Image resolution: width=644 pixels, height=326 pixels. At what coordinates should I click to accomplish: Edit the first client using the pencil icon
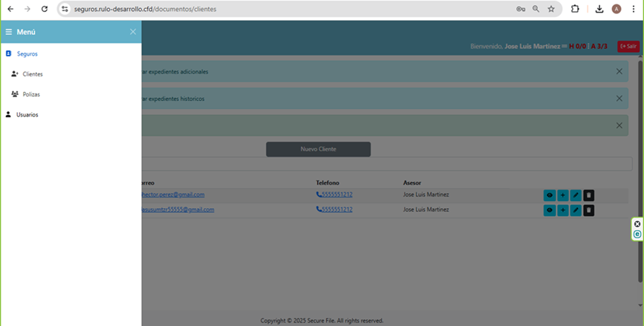pyautogui.click(x=576, y=195)
